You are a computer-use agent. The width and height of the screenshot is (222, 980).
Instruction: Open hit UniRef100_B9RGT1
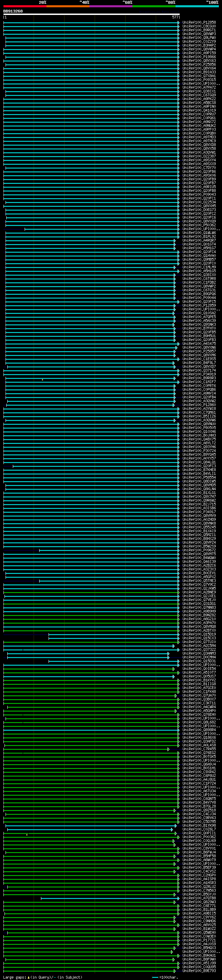199,30
